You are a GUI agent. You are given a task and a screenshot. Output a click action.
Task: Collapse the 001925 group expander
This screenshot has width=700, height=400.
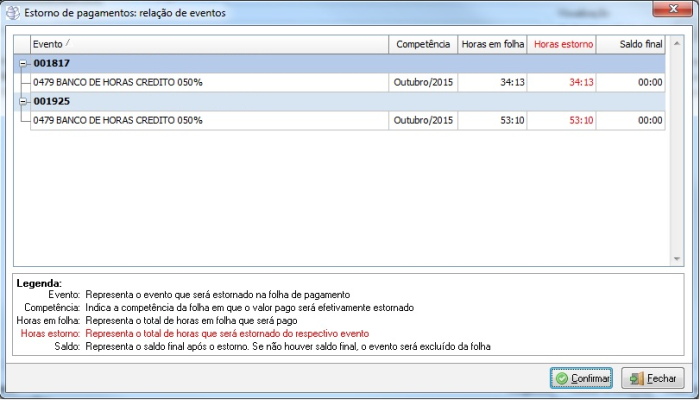tap(23, 102)
